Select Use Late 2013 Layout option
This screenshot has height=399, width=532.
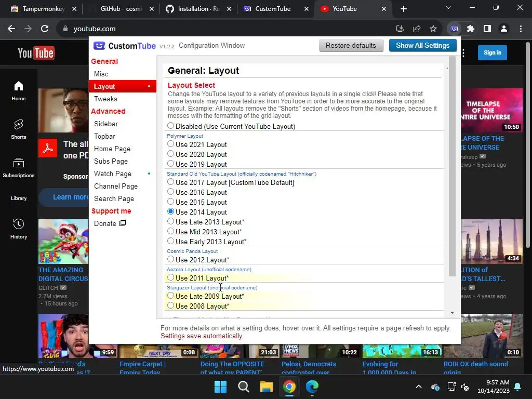[x=170, y=221]
